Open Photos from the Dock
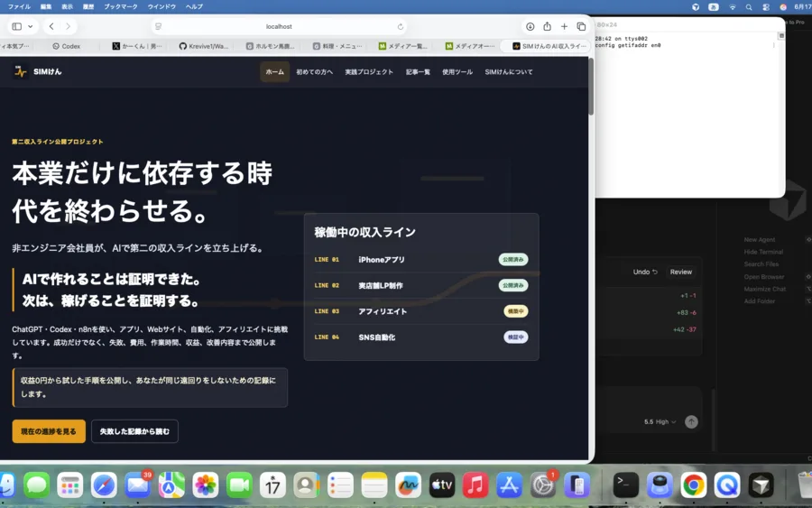The image size is (812, 508). [x=205, y=485]
